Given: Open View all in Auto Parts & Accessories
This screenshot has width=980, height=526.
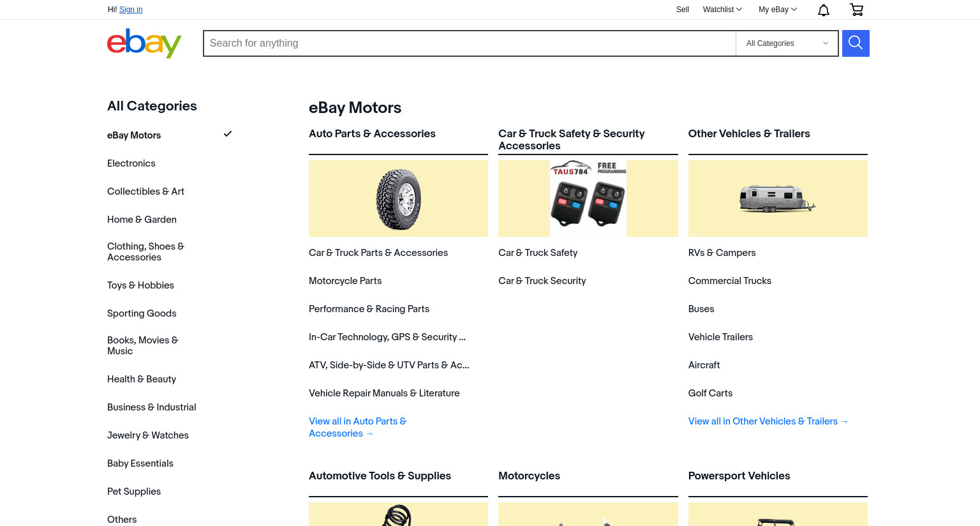Looking at the screenshot, I should (x=357, y=427).
